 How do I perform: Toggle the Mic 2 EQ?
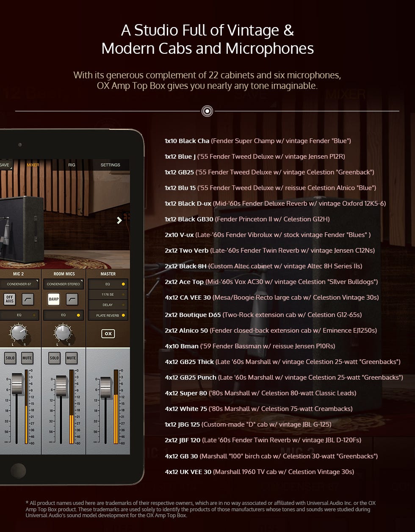(19, 315)
